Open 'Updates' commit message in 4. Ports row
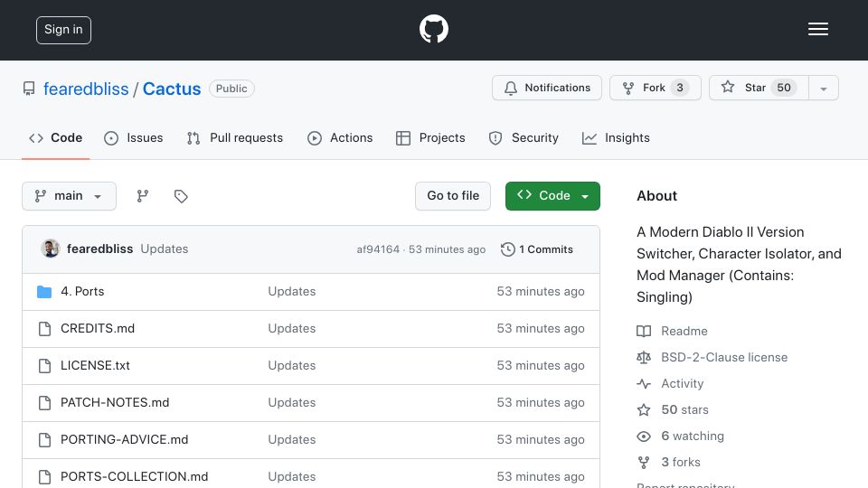 coord(292,292)
